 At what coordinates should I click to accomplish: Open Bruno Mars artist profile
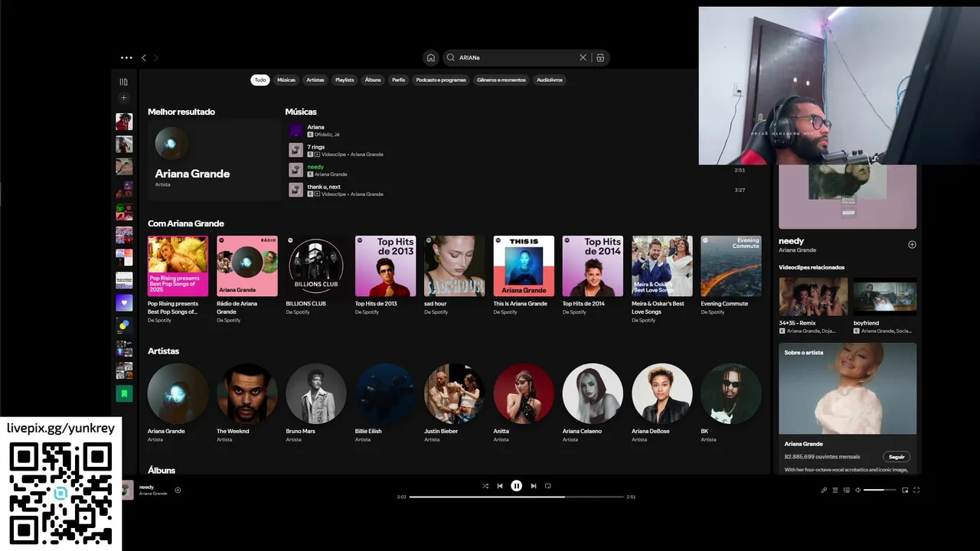pos(315,403)
